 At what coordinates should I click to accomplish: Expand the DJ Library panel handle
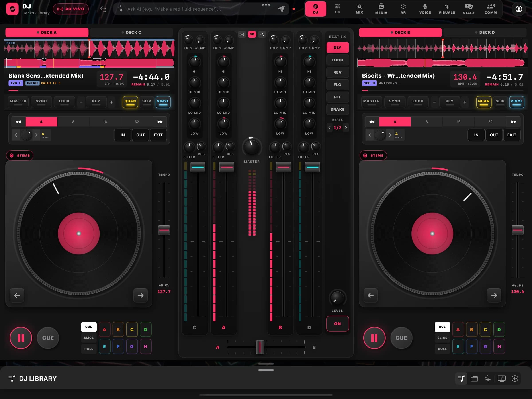[x=266, y=370]
